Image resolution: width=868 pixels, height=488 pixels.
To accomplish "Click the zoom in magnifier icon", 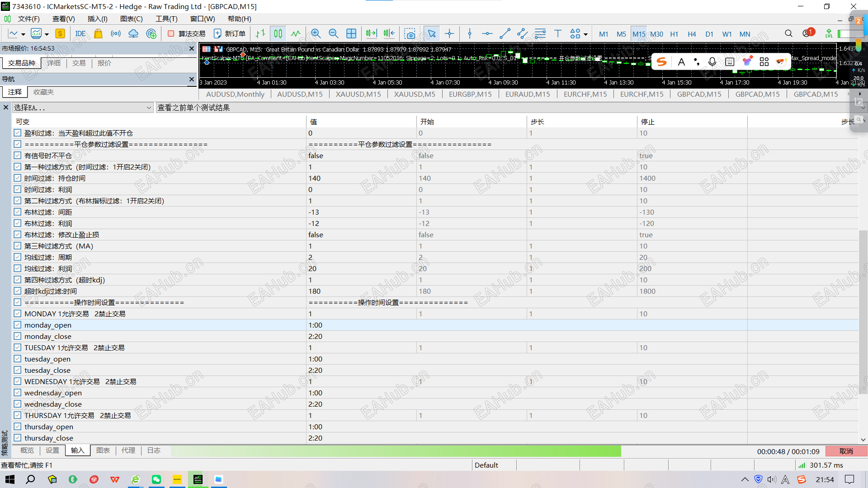I will (x=316, y=33).
